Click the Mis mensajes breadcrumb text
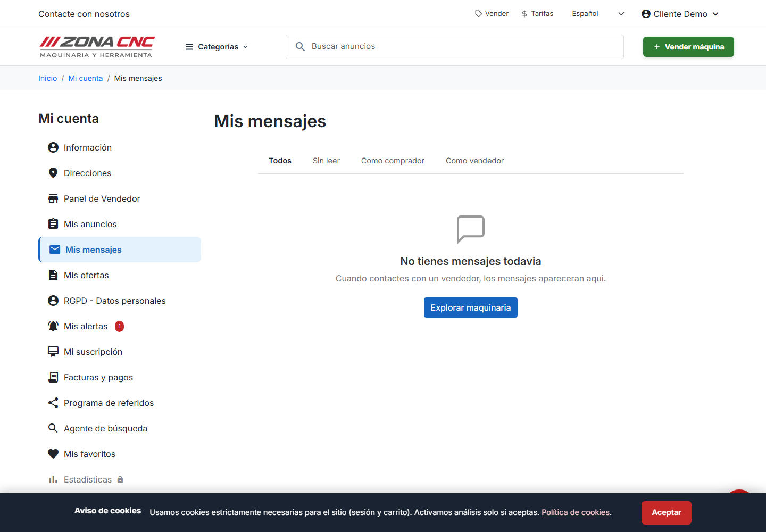This screenshot has width=766, height=532. [138, 78]
